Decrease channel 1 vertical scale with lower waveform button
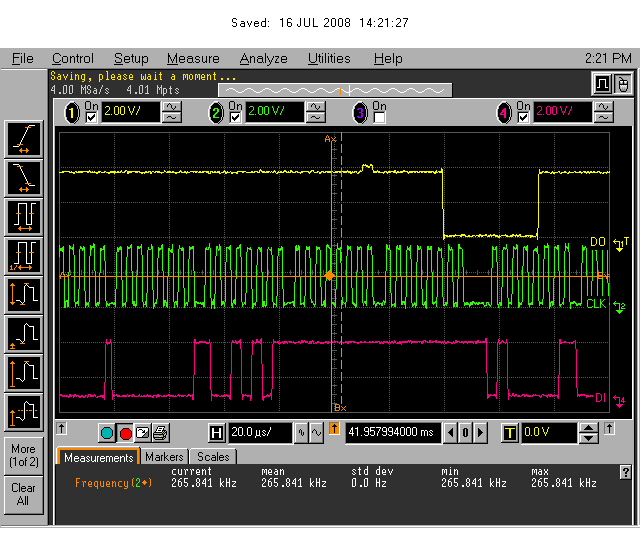The image size is (640, 544). [172, 117]
